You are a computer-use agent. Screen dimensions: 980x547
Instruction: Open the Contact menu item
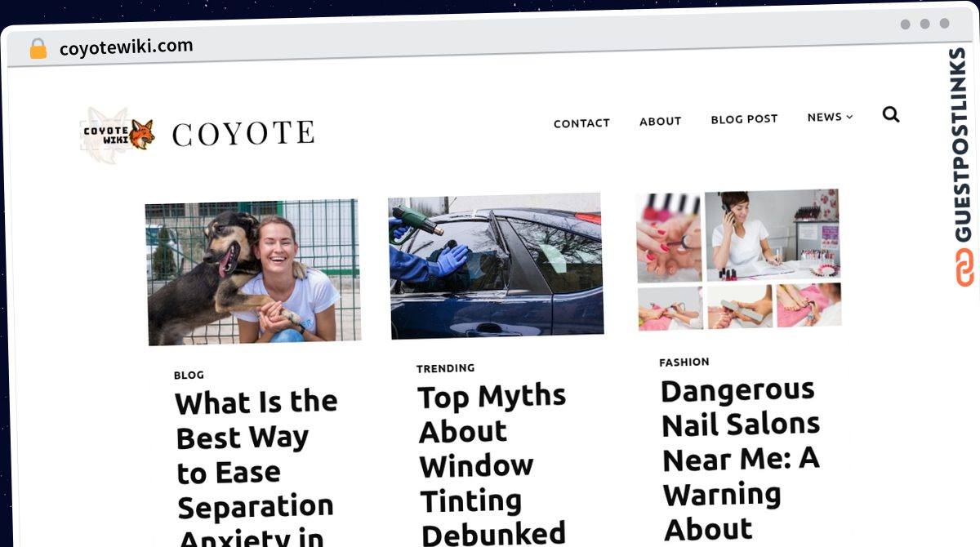[581, 123]
